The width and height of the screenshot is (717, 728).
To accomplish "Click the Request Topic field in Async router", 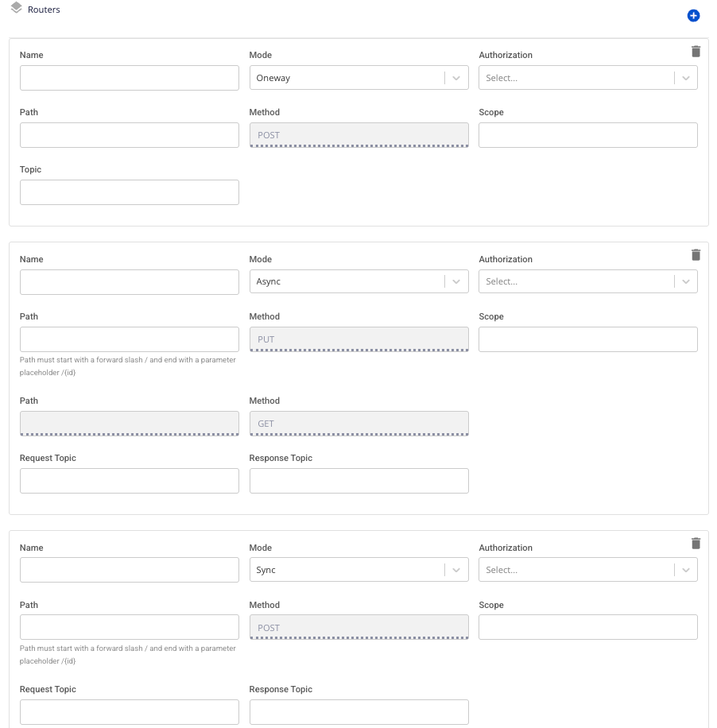I will [129, 481].
